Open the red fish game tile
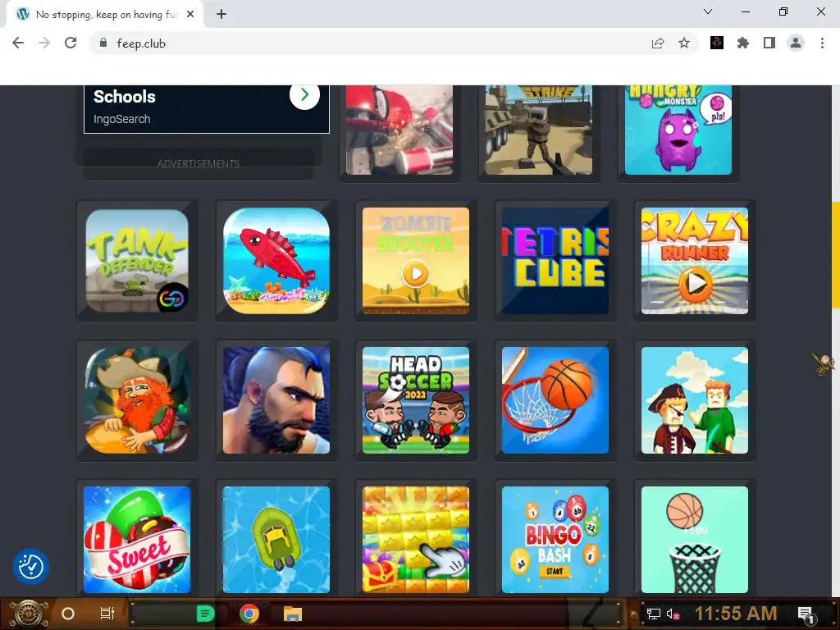The image size is (840, 630). coord(276,261)
